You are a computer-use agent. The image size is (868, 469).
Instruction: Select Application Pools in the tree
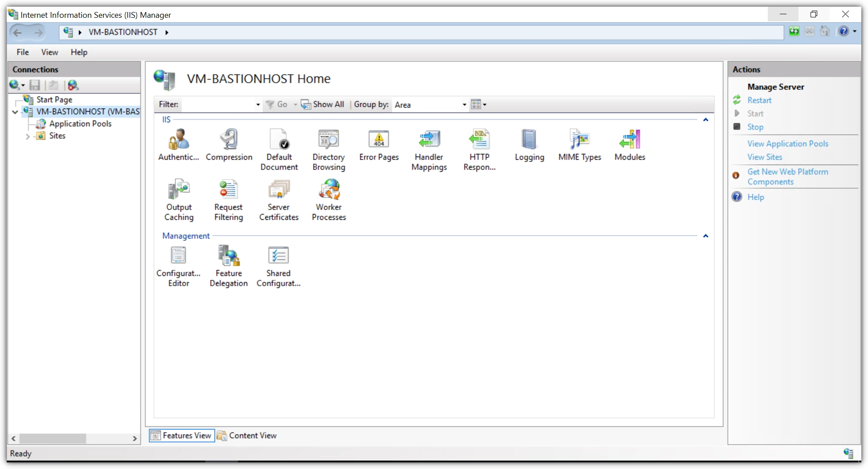(80, 124)
